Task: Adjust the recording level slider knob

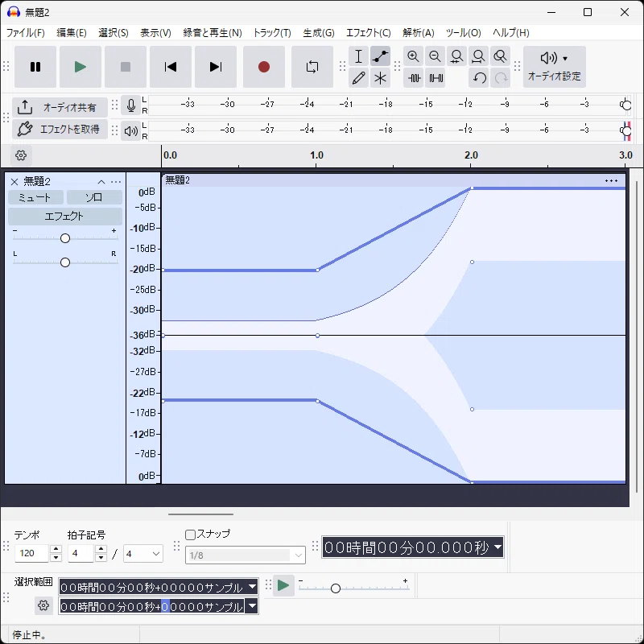Action: [x=626, y=105]
